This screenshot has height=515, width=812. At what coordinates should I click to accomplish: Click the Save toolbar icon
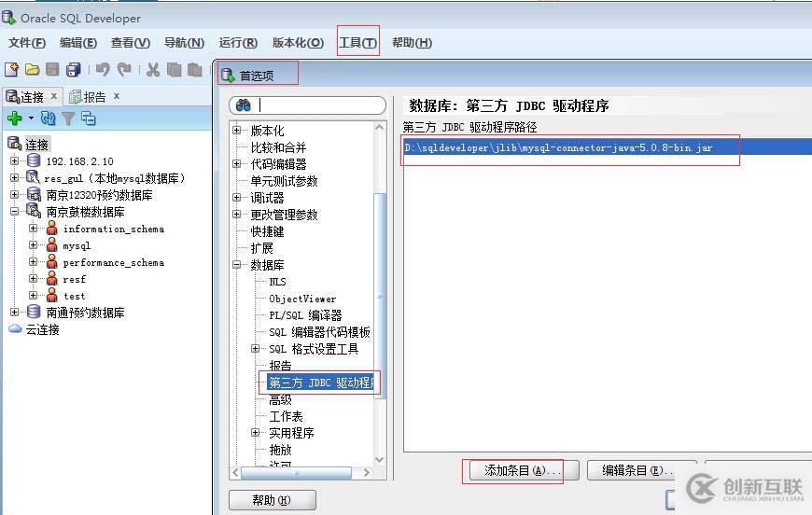point(52,69)
